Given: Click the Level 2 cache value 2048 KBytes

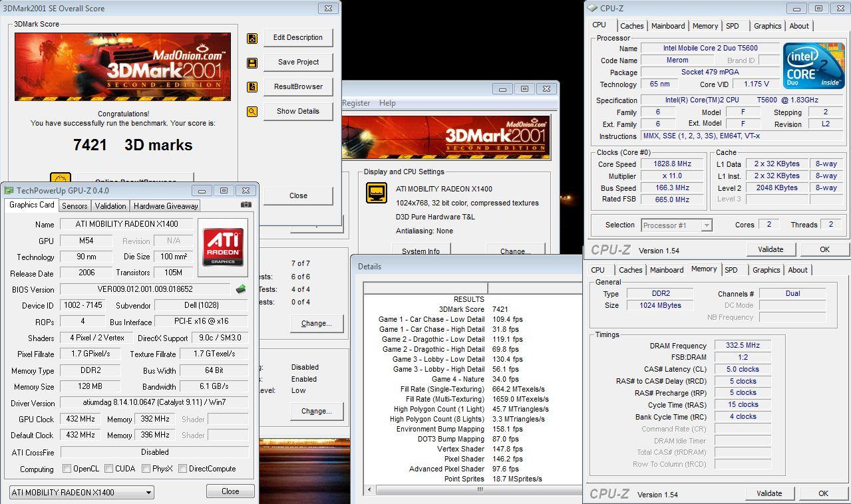Looking at the screenshot, I should coord(776,188).
